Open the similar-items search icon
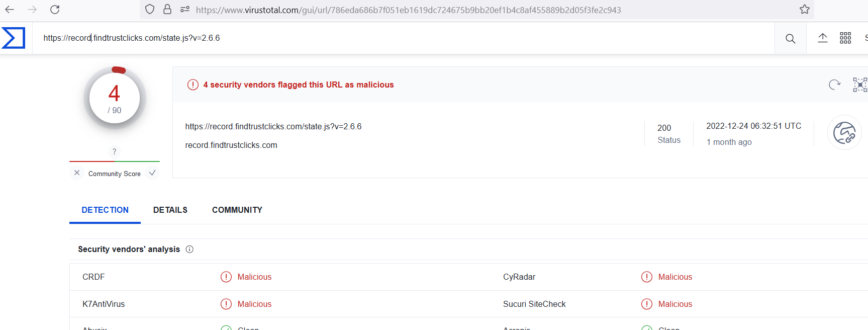868x330 pixels. pyautogui.click(x=860, y=85)
